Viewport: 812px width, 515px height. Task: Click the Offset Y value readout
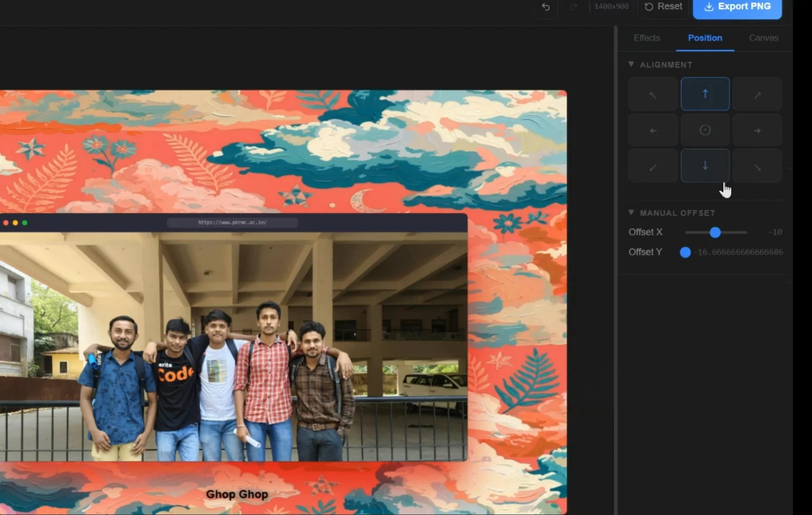click(739, 252)
